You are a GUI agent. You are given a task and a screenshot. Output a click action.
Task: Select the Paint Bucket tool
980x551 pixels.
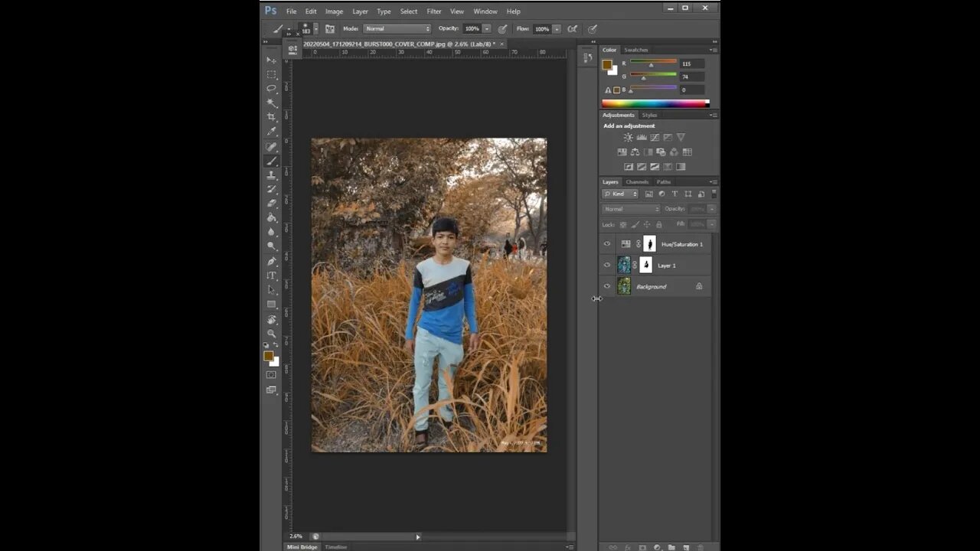click(x=271, y=218)
